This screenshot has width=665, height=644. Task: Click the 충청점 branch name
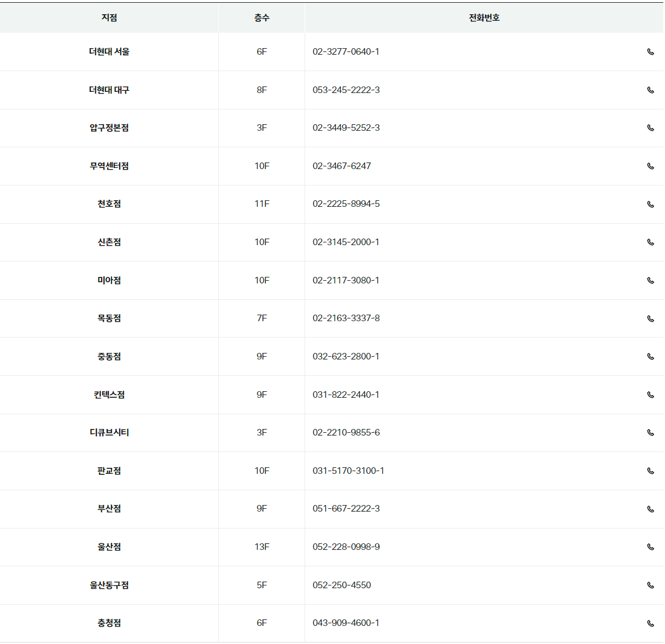click(x=109, y=623)
